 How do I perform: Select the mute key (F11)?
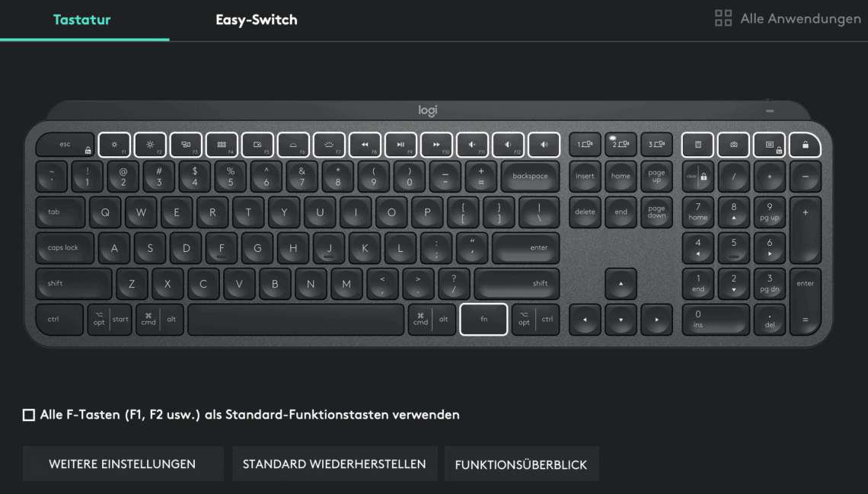472,145
